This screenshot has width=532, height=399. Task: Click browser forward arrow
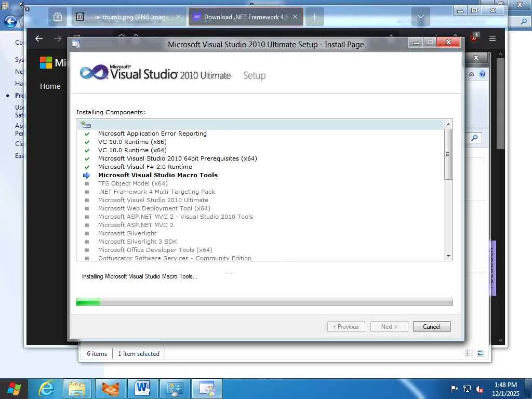coord(58,38)
